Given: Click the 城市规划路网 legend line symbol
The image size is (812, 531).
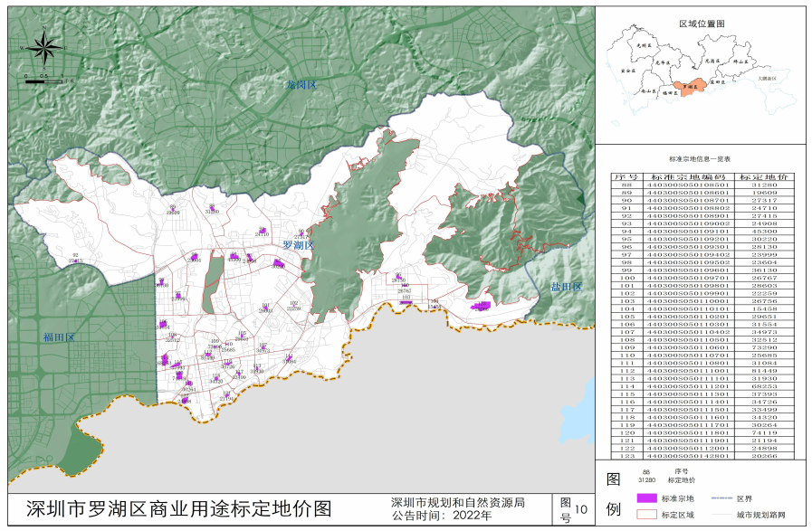Looking at the screenshot, I should [722, 514].
